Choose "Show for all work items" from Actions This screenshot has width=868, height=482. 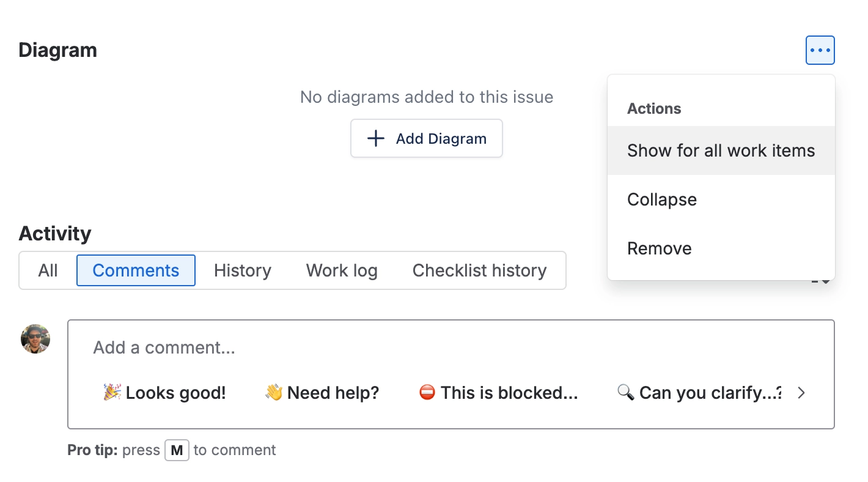click(721, 150)
